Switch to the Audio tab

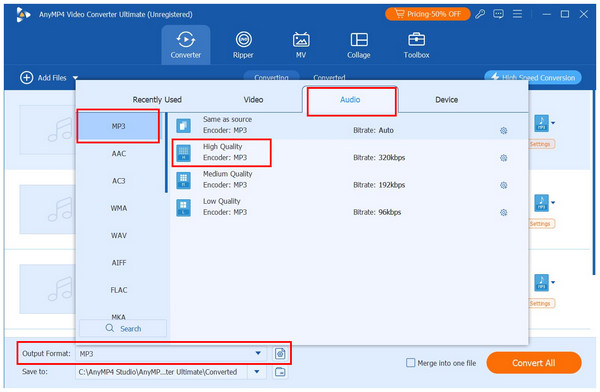350,100
